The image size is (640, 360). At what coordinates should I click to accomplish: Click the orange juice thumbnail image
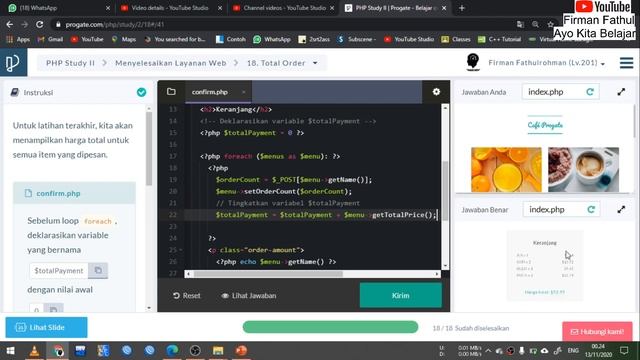pos(506,169)
